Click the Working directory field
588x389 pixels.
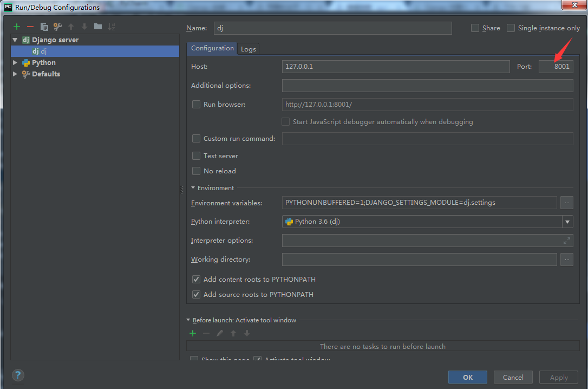pyautogui.click(x=419, y=259)
